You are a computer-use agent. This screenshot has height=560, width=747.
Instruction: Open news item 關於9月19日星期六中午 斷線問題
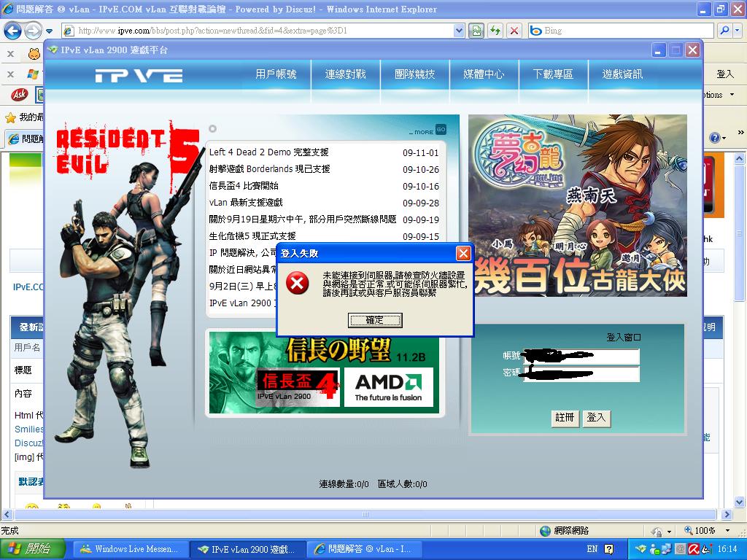point(303,219)
